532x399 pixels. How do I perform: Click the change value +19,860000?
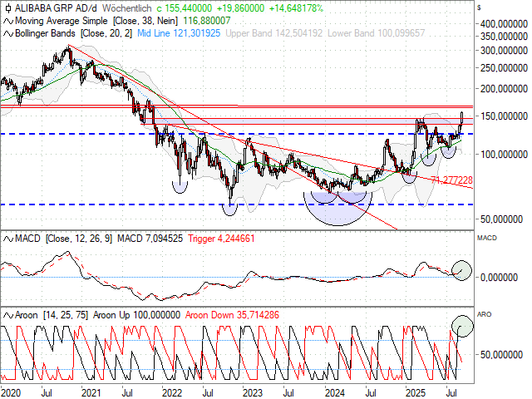click(x=240, y=8)
